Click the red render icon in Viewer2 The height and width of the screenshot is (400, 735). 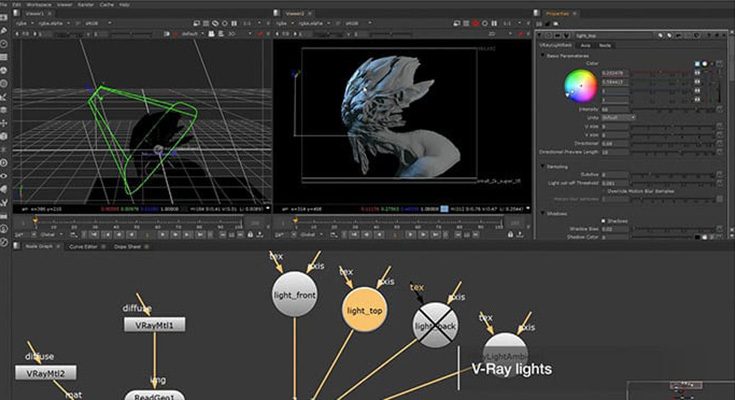click(475, 23)
